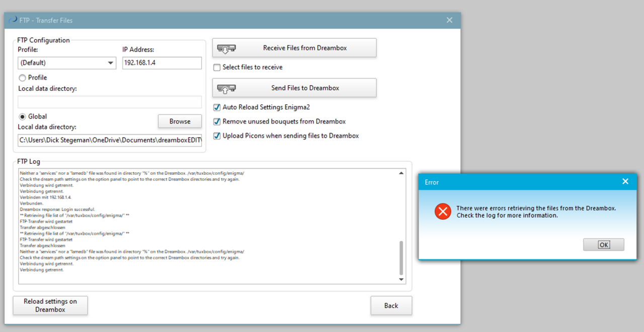Screen dimensions: 644x332
Task: Select the Global radio button
Action: click(22, 116)
